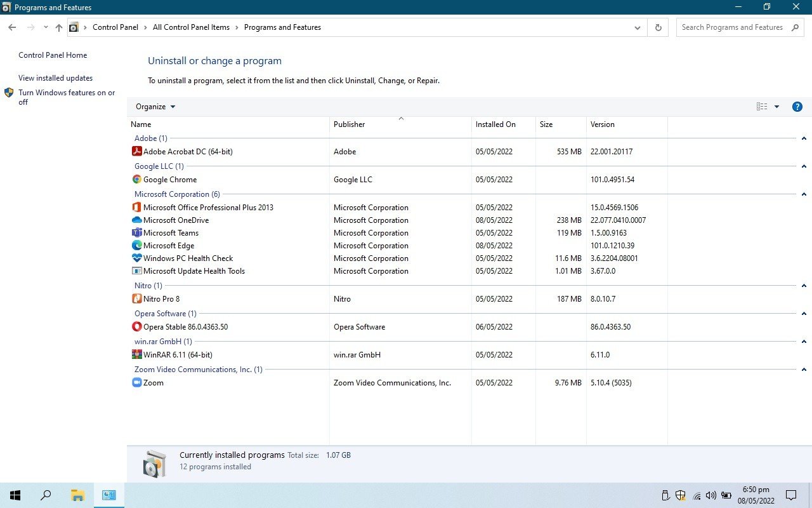
Task: Select the Zoom program icon
Action: coord(136,383)
